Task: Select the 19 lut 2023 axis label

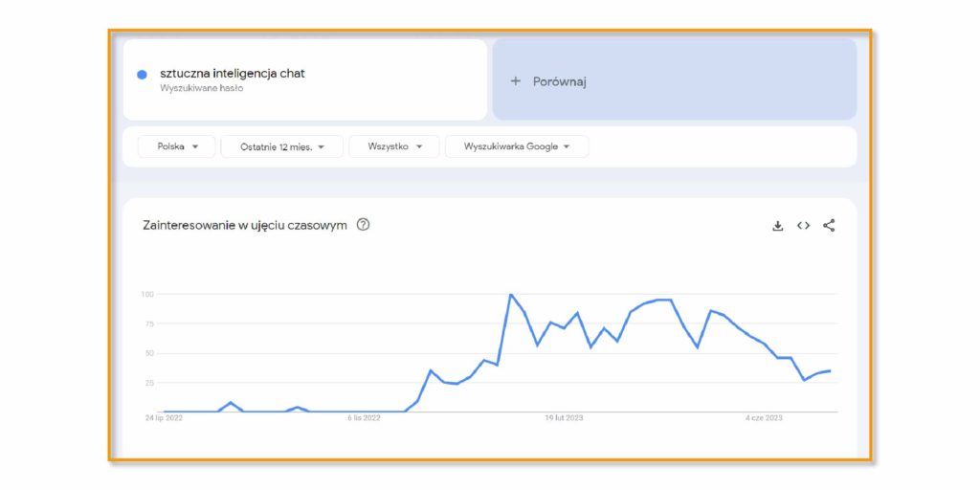Action: coord(564,418)
